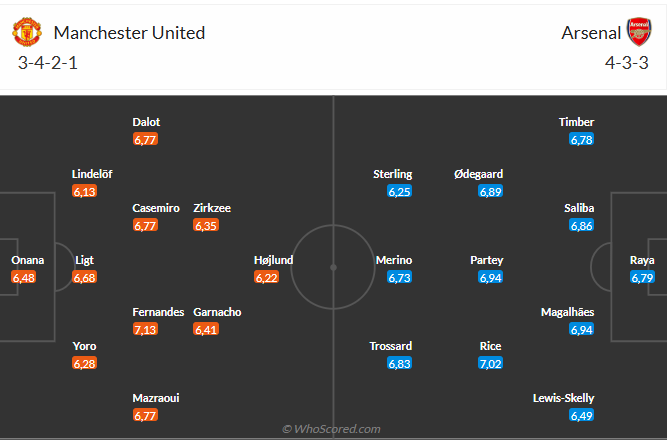Screen dimensions: 670x440
Task: Open player Lewis-Skelly's name
Action: [x=563, y=398]
